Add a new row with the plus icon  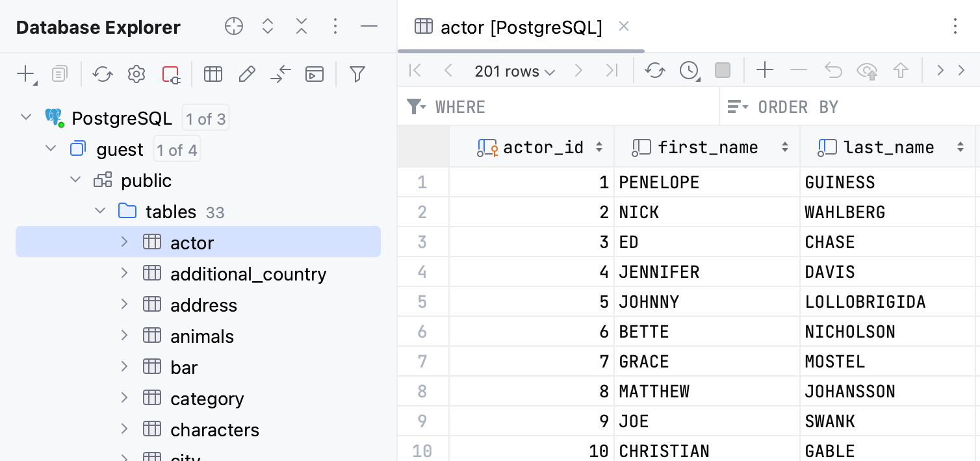(x=765, y=70)
